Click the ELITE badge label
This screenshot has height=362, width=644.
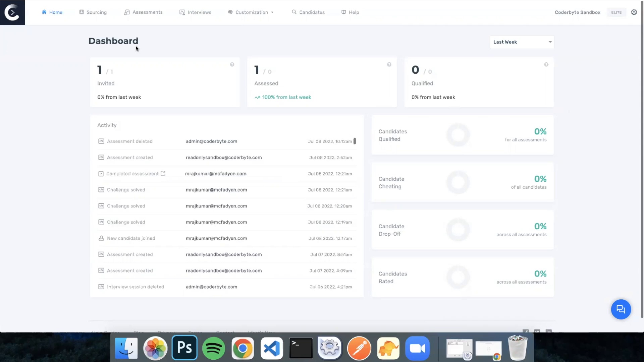point(616,12)
